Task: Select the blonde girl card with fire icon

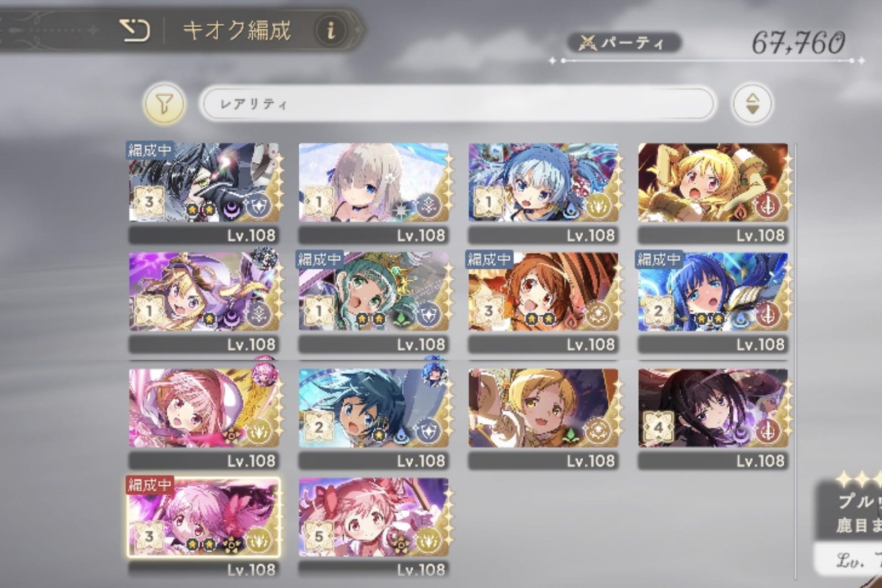Action: point(714,183)
